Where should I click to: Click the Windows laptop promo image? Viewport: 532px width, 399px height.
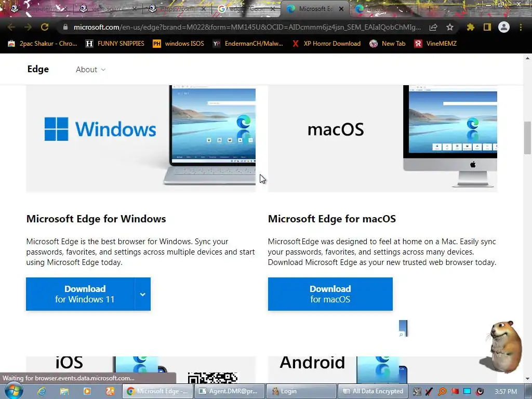[141, 138]
